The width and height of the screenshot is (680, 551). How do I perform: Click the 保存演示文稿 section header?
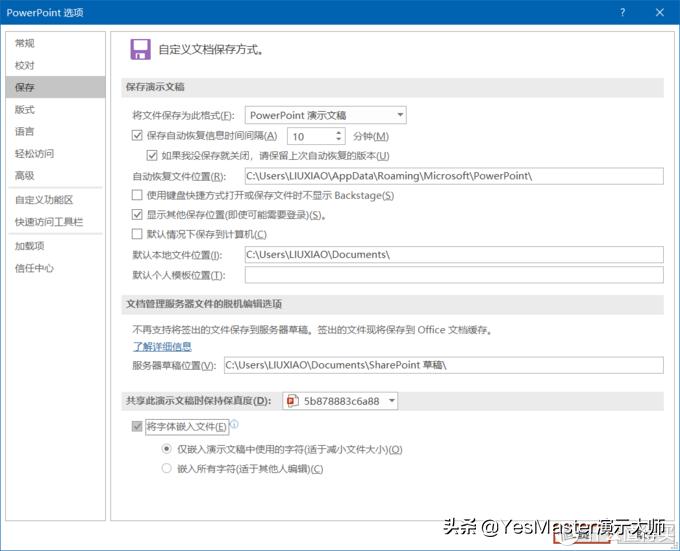392,87
